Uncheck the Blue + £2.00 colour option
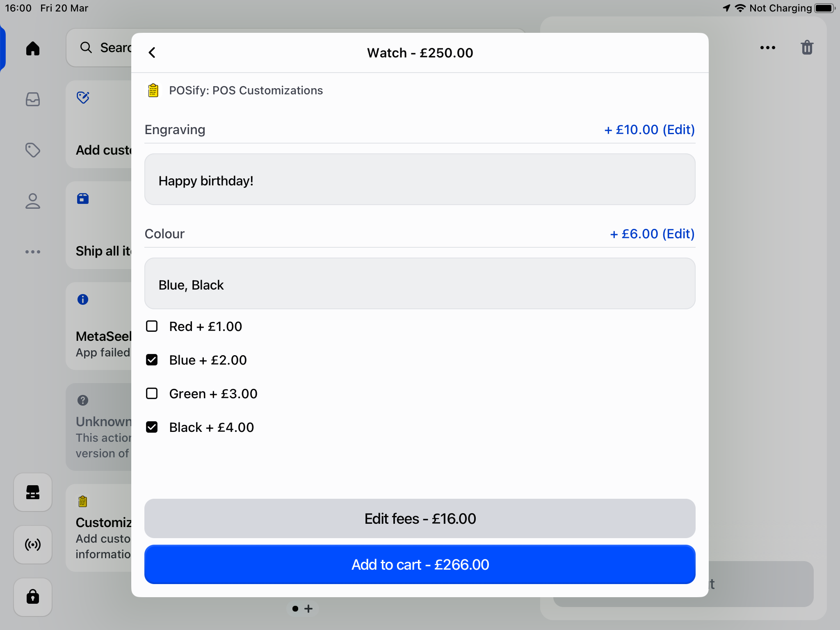The height and width of the screenshot is (630, 840). (x=152, y=360)
